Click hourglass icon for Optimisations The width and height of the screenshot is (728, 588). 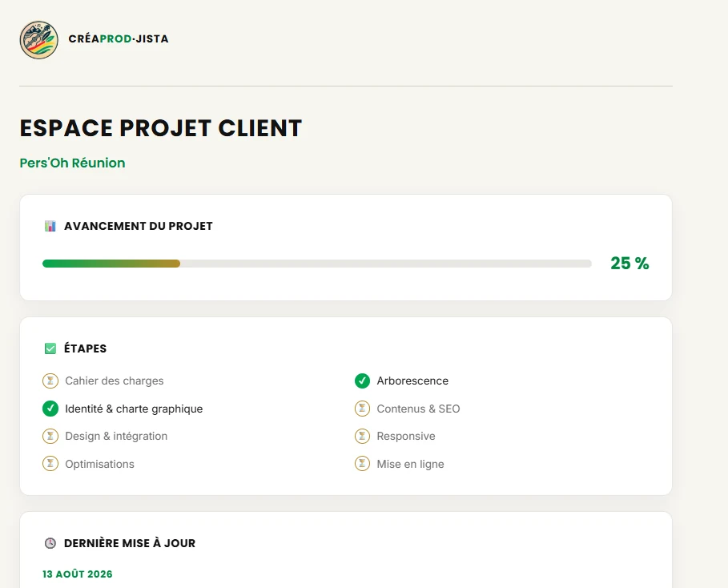50,464
